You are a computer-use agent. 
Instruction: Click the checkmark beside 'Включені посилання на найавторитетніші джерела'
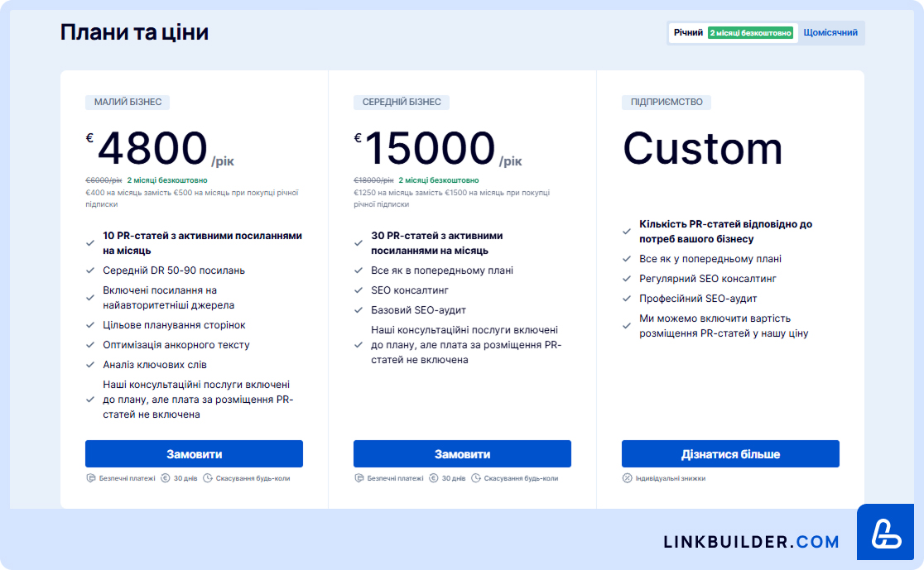click(x=90, y=298)
